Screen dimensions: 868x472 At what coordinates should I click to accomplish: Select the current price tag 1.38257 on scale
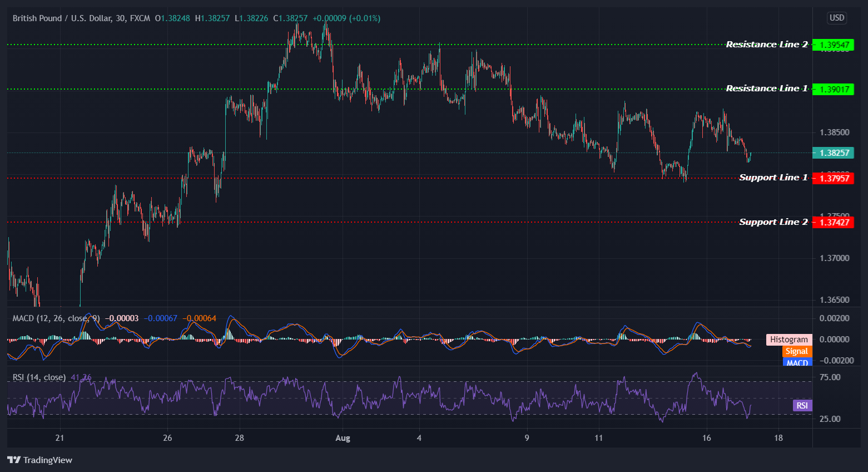pos(833,152)
